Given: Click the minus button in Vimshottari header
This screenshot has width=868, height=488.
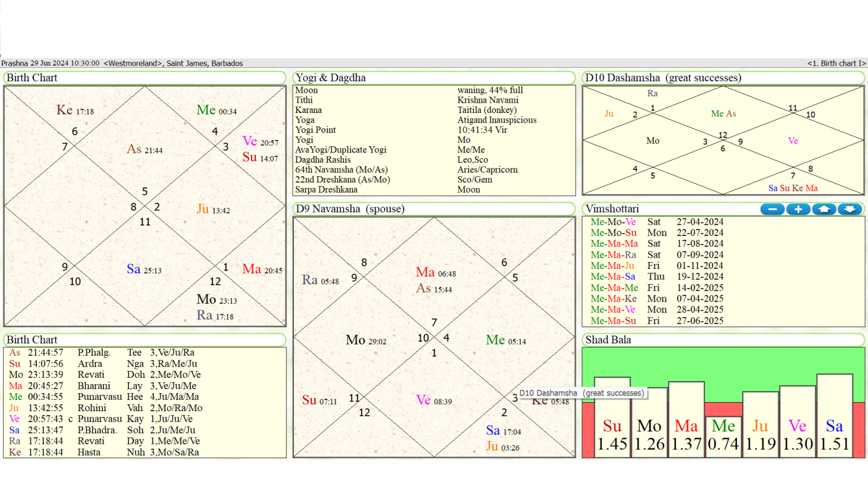Looking at the screenshot, I should [x=772, y=210].
